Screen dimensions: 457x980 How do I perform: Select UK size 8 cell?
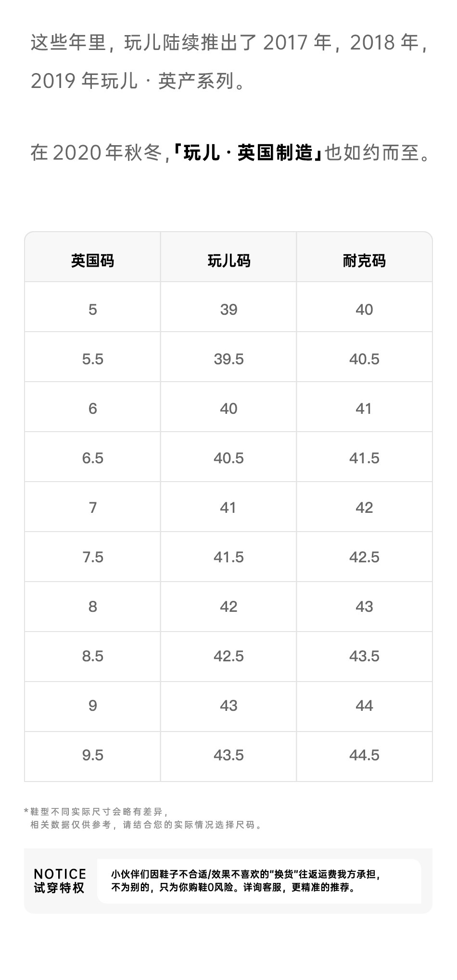click(92, 607)
